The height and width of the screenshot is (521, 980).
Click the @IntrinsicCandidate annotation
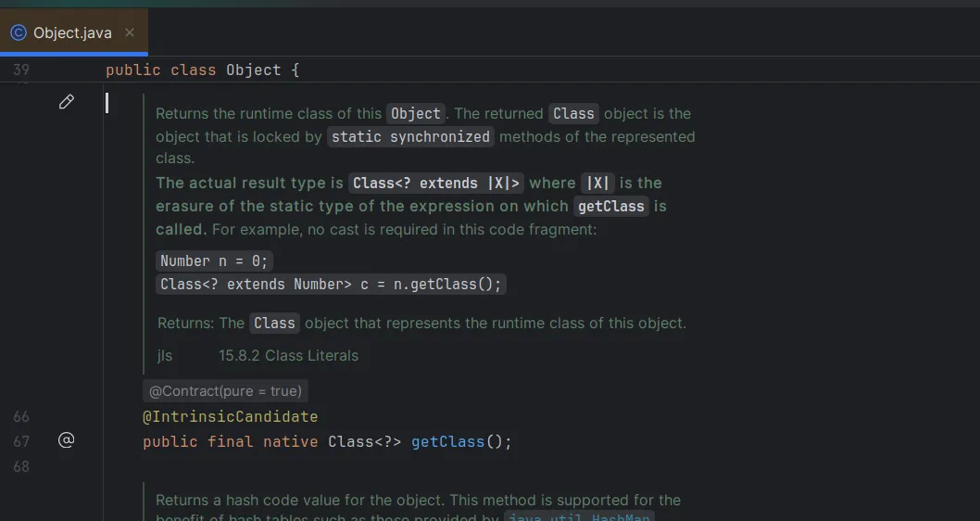[230, 416]
